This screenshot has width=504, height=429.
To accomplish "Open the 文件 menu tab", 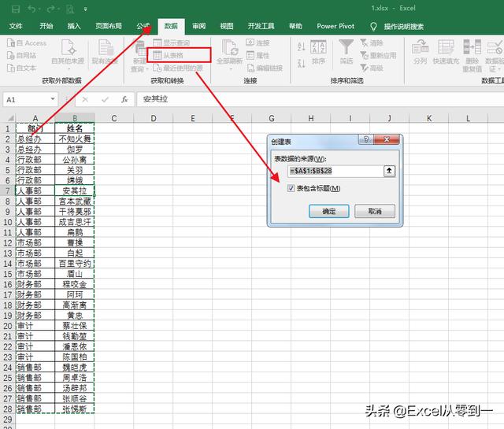I will pyautogui.click(x=16, y=26).
